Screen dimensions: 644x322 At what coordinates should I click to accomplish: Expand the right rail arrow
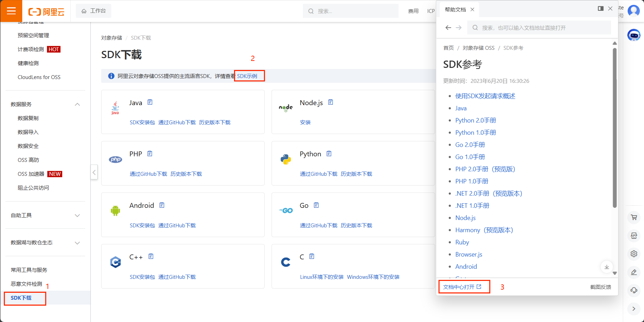coord(634,309)
